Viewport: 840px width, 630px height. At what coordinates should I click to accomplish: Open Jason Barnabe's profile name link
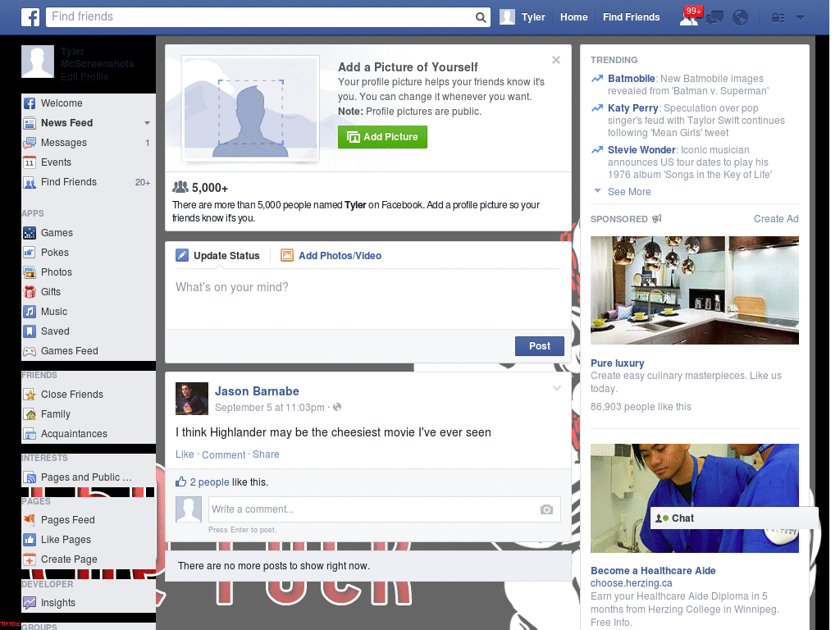257,391
